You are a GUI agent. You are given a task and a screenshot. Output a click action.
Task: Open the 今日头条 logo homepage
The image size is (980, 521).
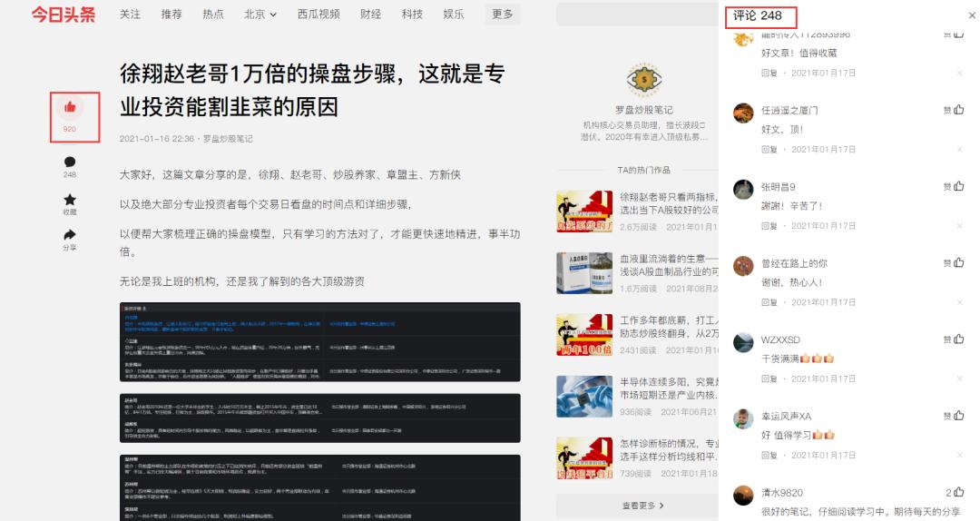[x=64, y=14]
